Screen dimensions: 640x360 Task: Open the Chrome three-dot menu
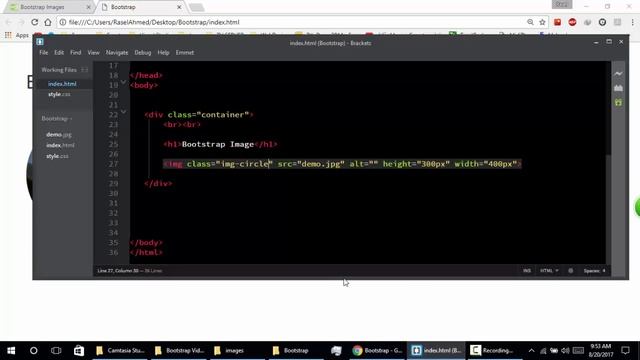633,22
